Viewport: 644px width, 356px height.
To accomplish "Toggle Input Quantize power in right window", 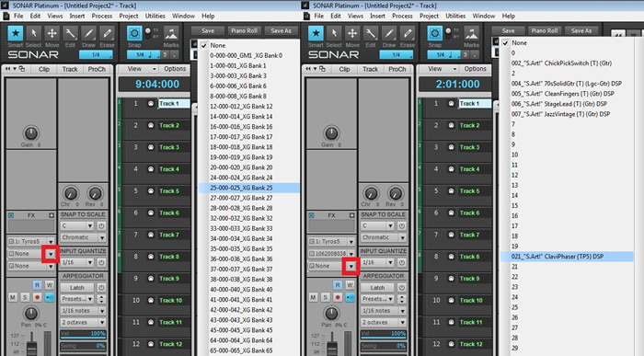I will coord(401,262).
